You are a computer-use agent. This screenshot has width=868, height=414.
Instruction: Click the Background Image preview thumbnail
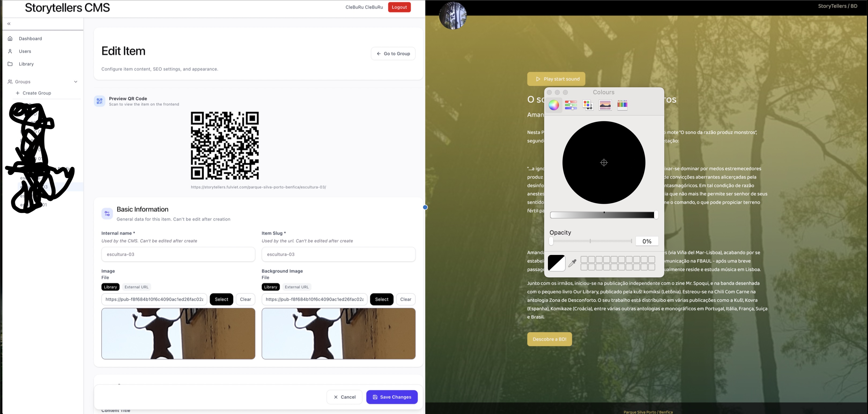click(338, 334)
